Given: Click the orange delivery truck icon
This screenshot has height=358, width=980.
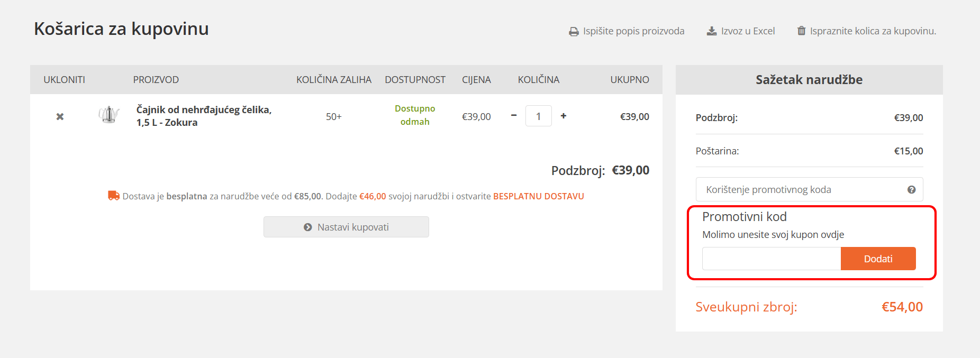Looking at the screenshot, I should click(113, 196).
